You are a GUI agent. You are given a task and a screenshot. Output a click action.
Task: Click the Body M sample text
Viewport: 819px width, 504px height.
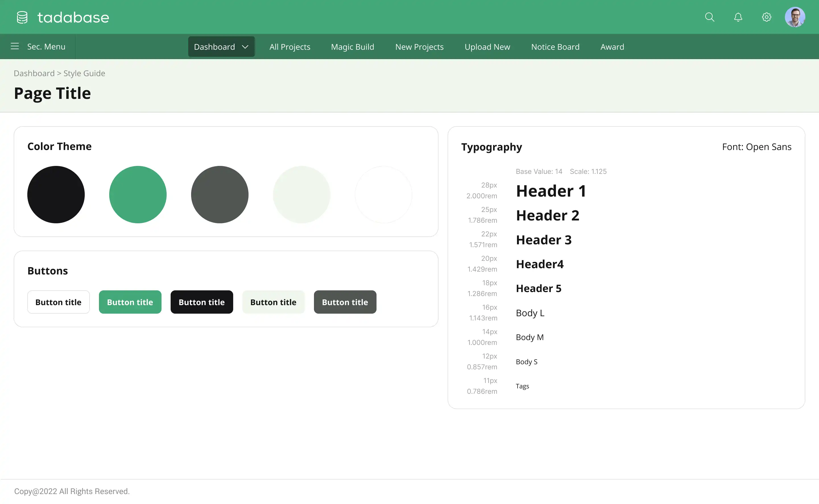point(530,337)
